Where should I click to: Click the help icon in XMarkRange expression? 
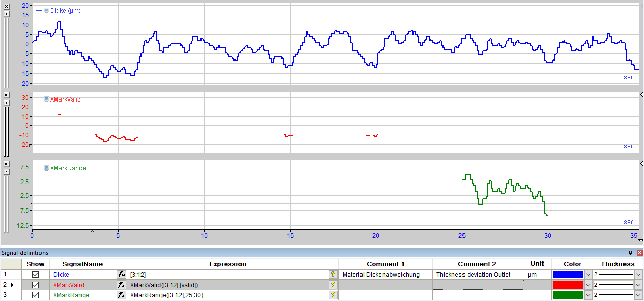(333, 295)
